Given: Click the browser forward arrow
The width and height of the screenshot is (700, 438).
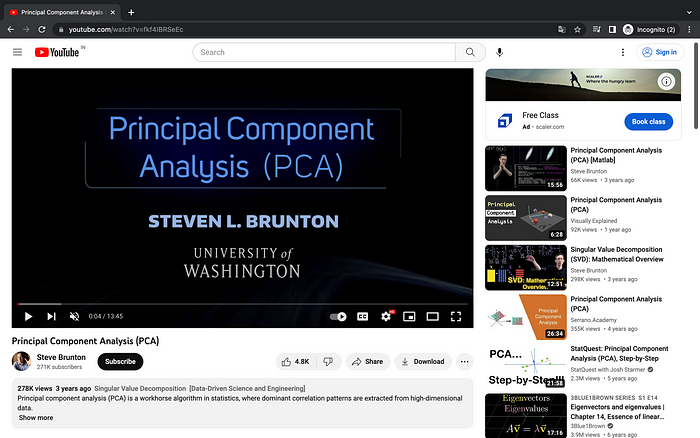Looking at the screenshot, I should click(26, 29).
